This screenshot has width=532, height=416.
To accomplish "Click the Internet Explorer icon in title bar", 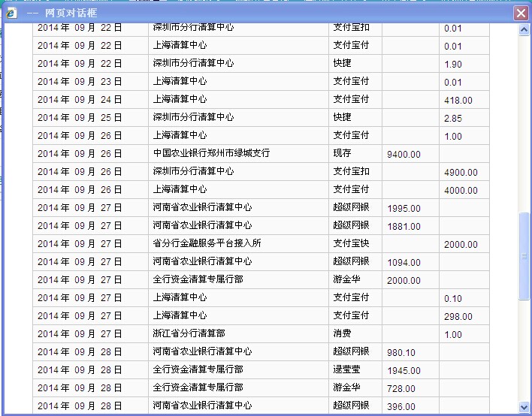I will pos(11,13).
